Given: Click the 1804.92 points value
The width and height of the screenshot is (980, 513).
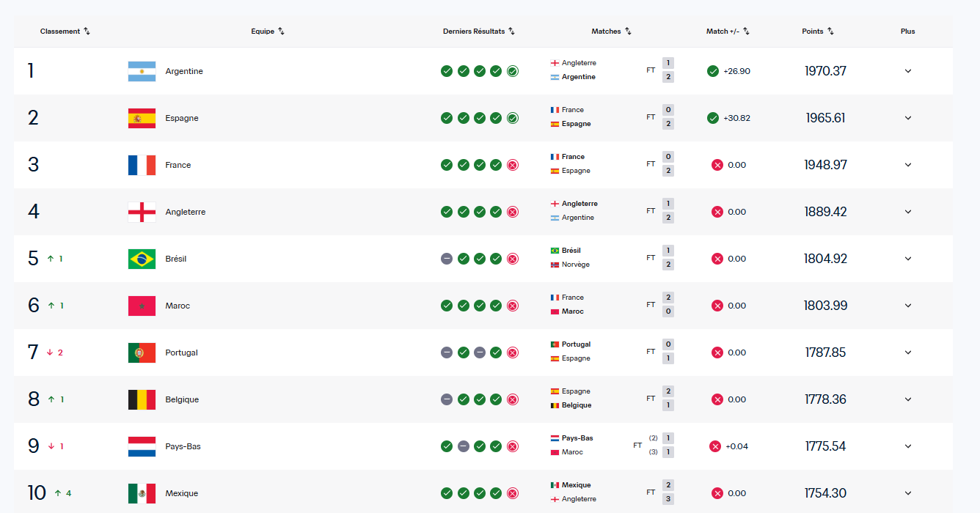Looking at the screenshot, I should click(x=825, y=259).
